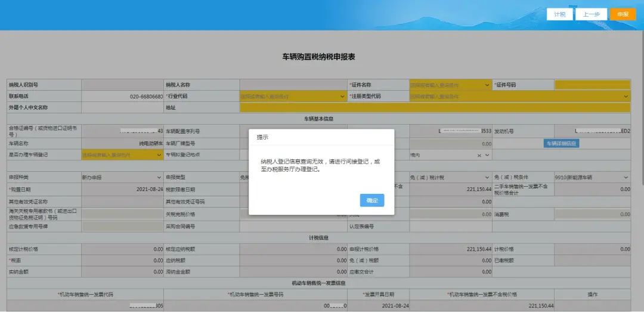Click the 车辆配置序列号 label

pos(183,132)
